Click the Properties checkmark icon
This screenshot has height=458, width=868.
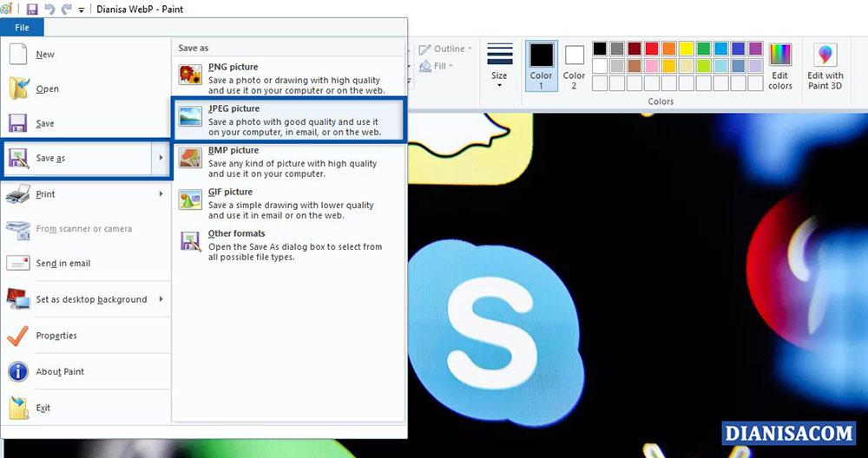pyautogui.click(x=18, y=336)
